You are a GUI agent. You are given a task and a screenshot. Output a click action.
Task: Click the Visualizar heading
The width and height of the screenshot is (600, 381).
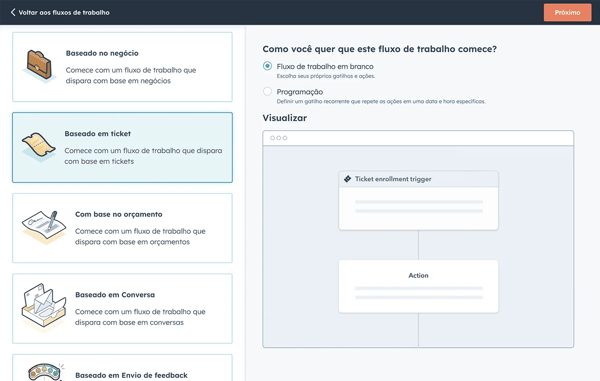(285, 118)
